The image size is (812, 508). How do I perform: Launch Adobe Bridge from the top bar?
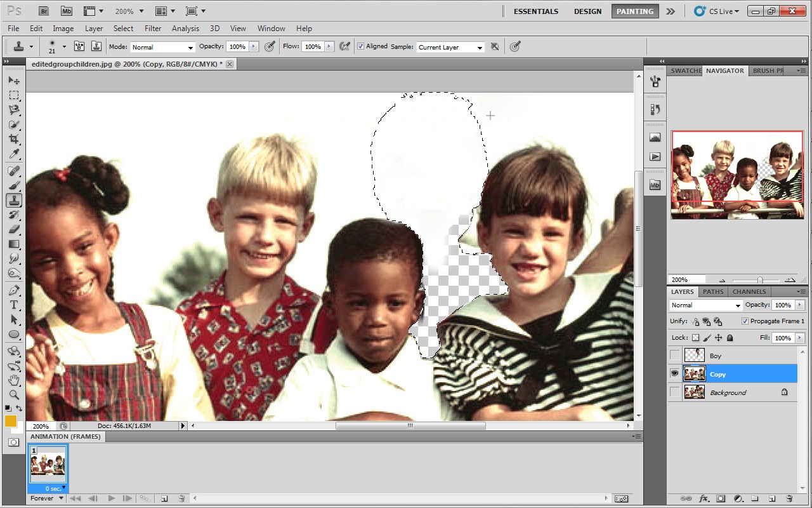(x=43, y=11)
